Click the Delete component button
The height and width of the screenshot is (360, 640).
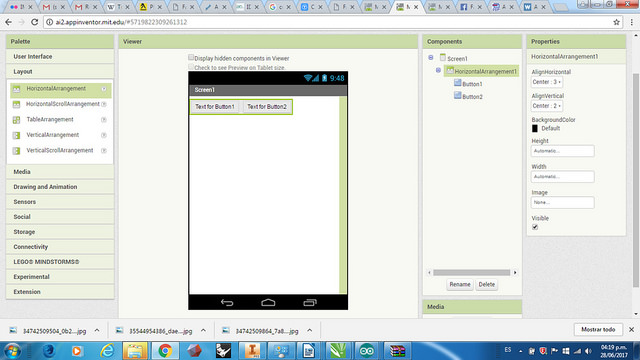pyautogui.click(x=487, y=284)
